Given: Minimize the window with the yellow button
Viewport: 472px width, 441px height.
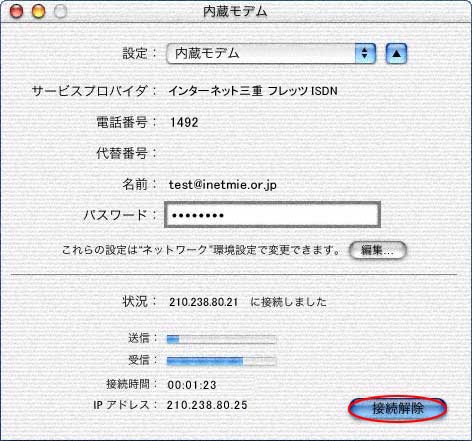Looking at the screenshot, I should pos(38,11).
